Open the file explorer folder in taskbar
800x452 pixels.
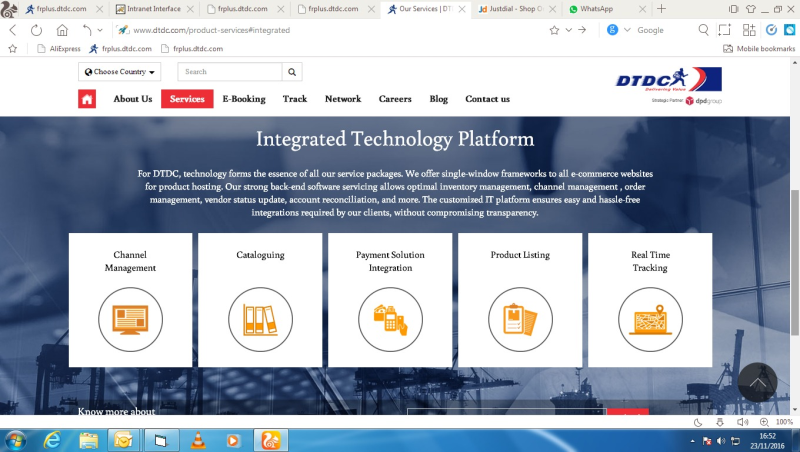tap(88, 440)
